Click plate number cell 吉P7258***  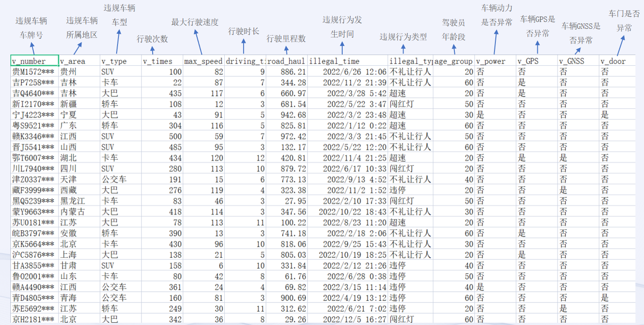pos(35,82)
